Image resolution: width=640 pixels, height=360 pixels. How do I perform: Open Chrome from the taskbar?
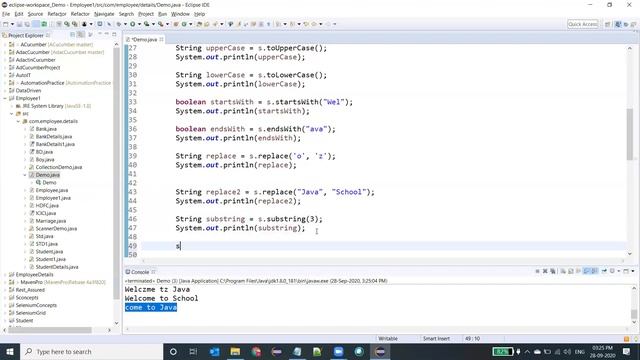[x=256, y=351]
